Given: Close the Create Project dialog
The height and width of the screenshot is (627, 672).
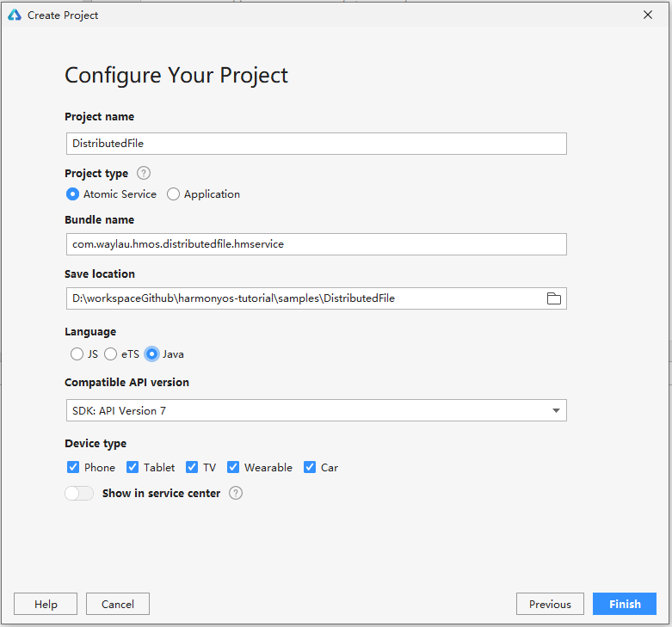Looking at the screenshot, I should click(x=647, y=15).
